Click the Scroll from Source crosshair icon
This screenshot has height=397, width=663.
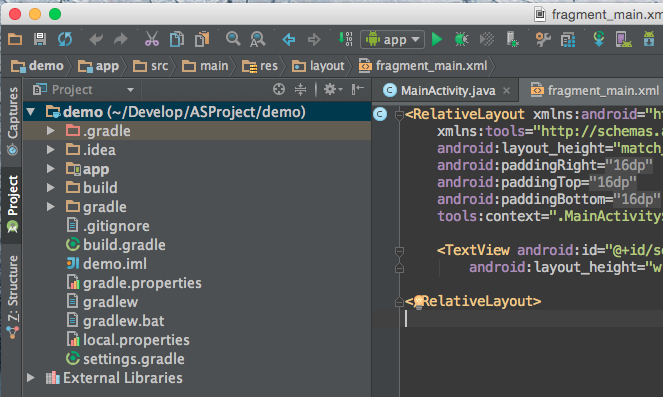click(x=279, y=89)
